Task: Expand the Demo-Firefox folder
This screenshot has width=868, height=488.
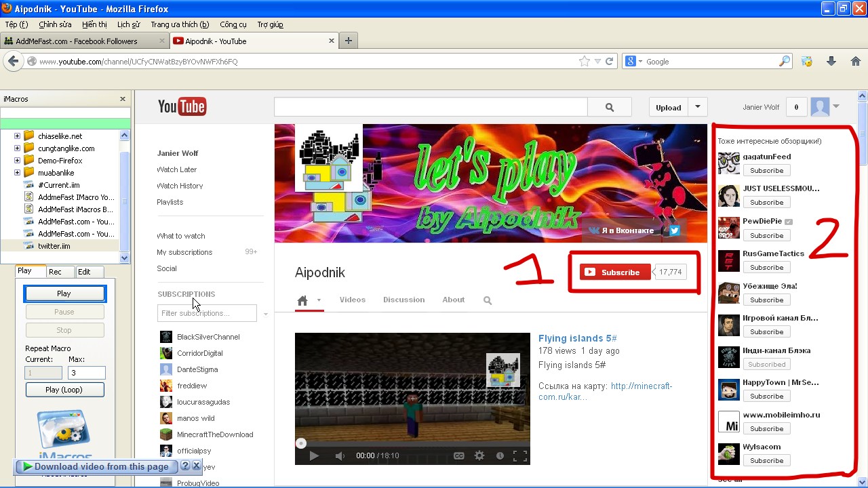Action: pos(17,161)
